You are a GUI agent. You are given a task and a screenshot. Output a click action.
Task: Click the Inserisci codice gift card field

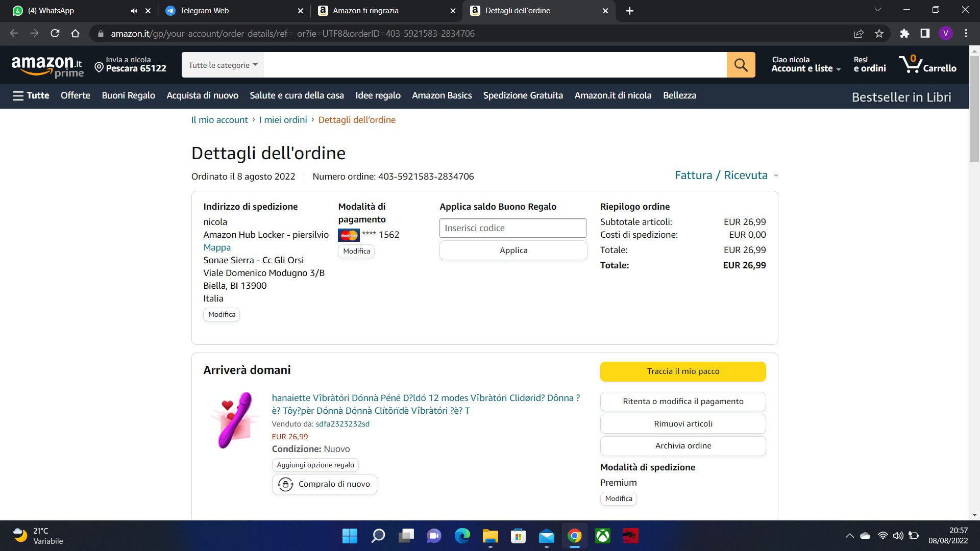[x=512, y=228]
